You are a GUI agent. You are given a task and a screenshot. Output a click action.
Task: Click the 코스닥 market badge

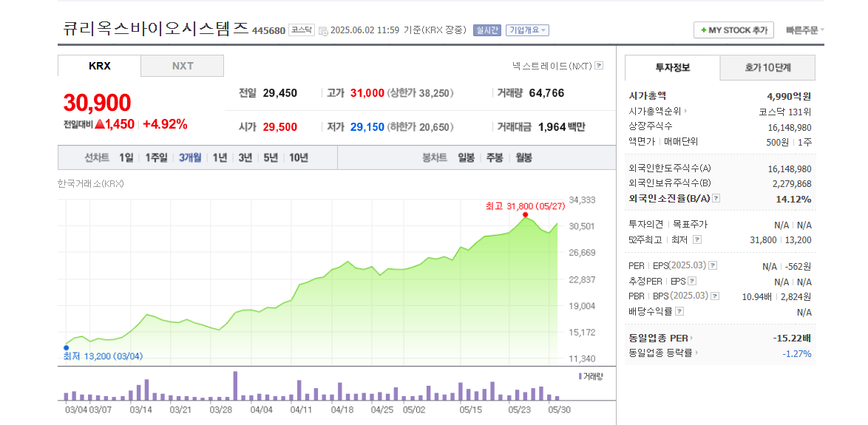pos(302,30)
